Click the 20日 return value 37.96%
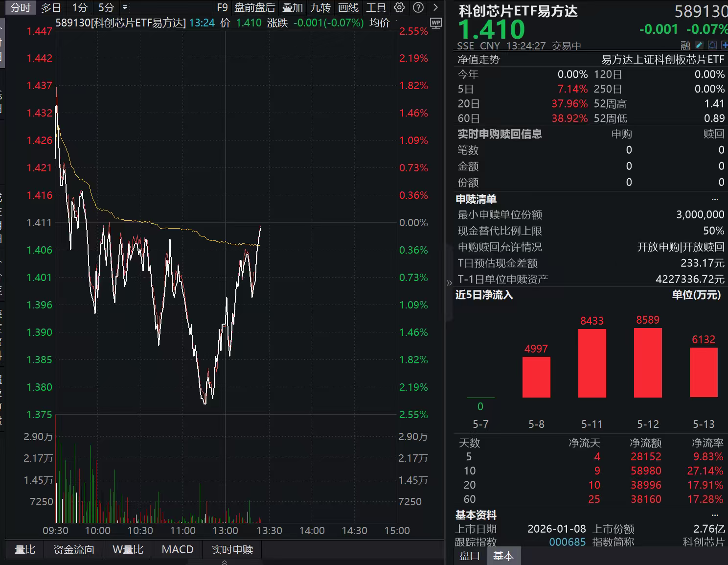Screen dimensions: 728x565 [569, 104]
